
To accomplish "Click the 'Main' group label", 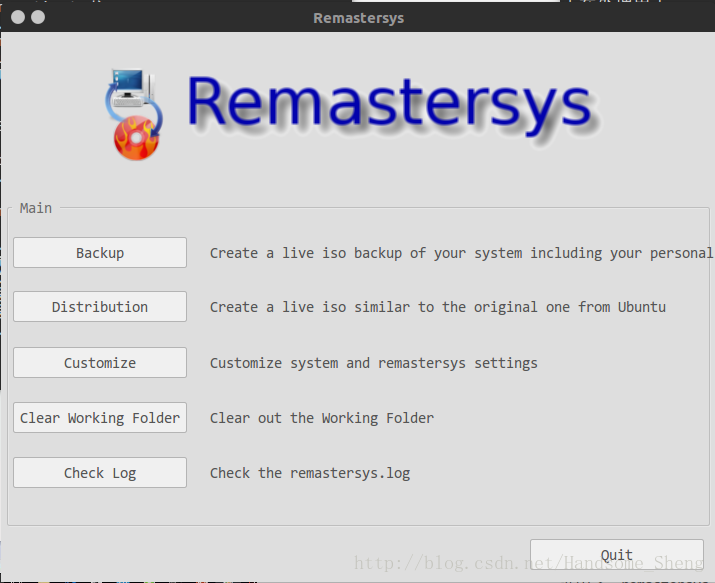I will pos(36,208).
